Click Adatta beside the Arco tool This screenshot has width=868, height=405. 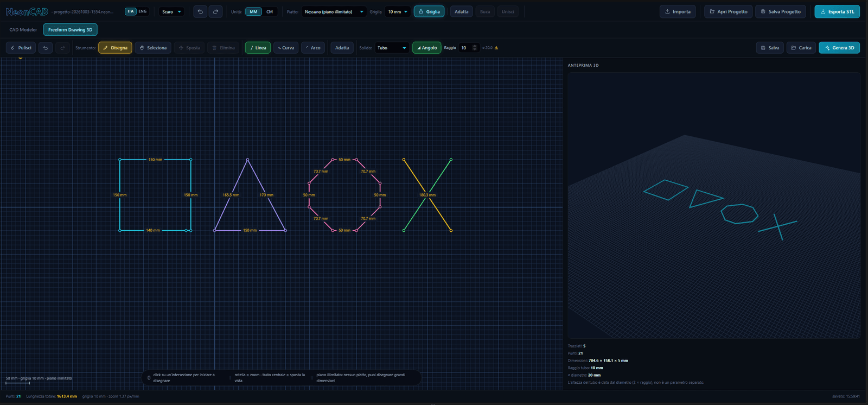tap(342, 48)
